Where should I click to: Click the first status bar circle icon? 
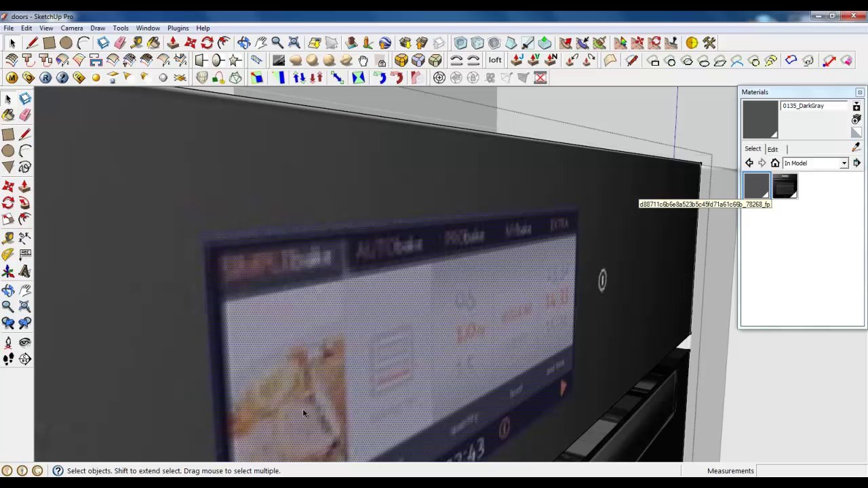(x=7, y=470)
